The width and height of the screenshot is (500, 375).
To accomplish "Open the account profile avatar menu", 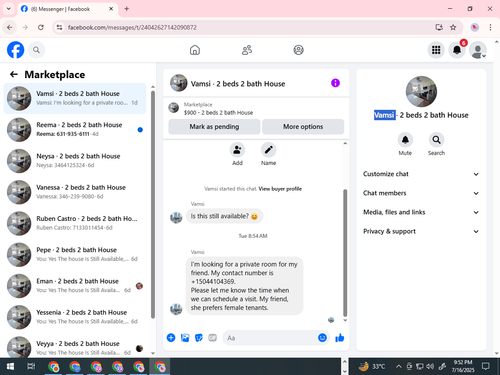I will 478,50.
